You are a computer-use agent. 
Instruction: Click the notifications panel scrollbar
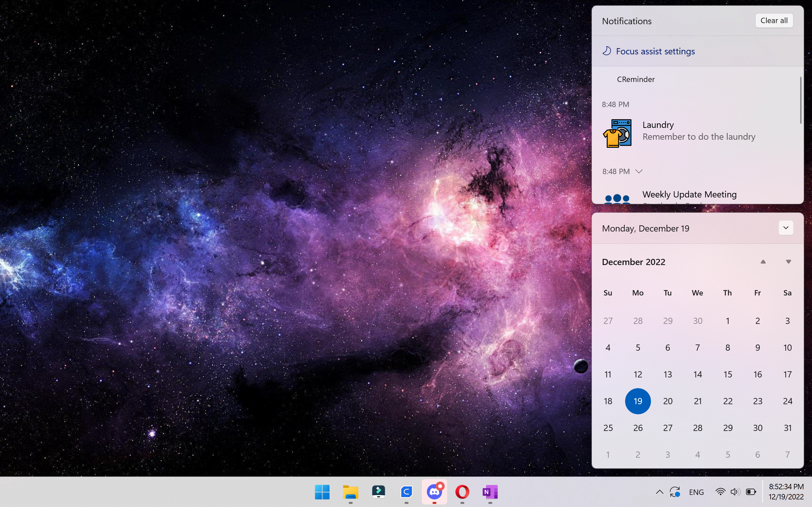pyautogui.click(x=801, y=101)
